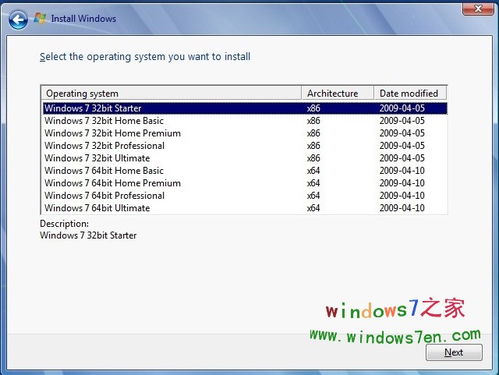The image size is (499, 375).
Task: Click the Install Windows title text
Action: point(84,19)
